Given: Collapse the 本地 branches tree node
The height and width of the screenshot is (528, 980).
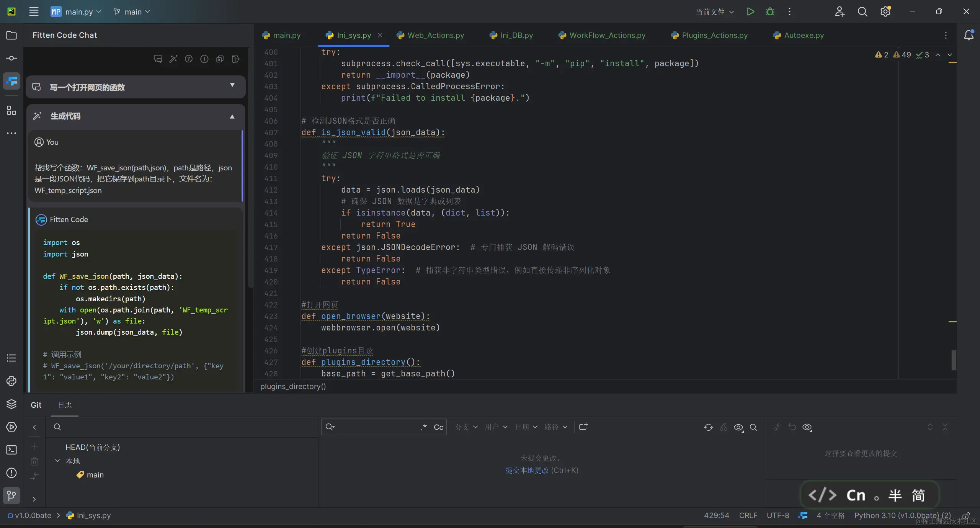Looking at the screenshot, I should point(57,461).
